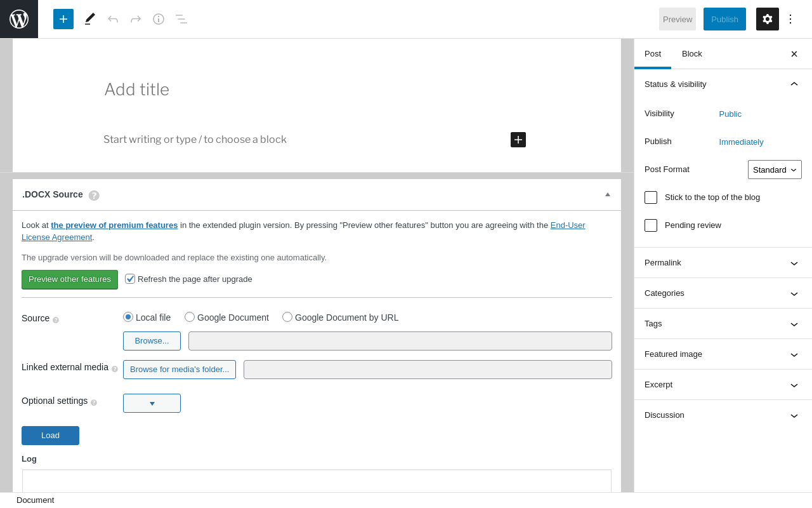
Task: Switch to the Post tab
Action: click(x=653, y=54)
